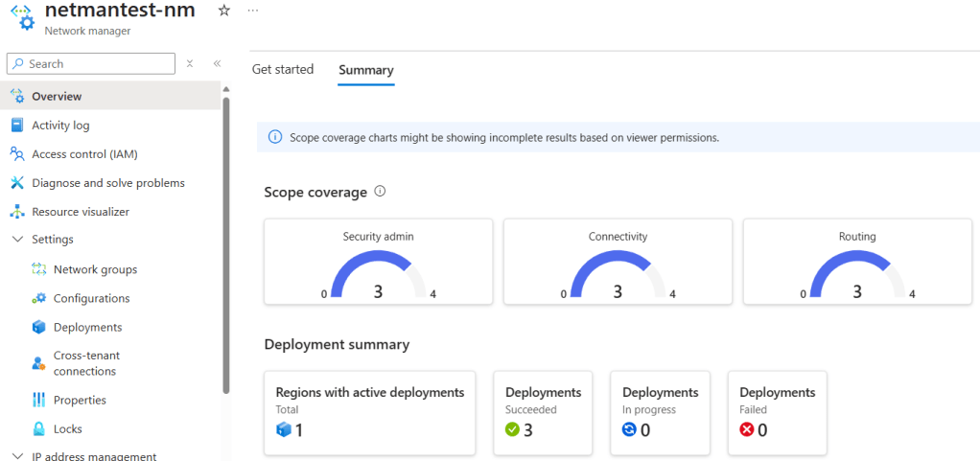Click the Cross-tenant connections icon
980x461 pixels.
point(38,363)
